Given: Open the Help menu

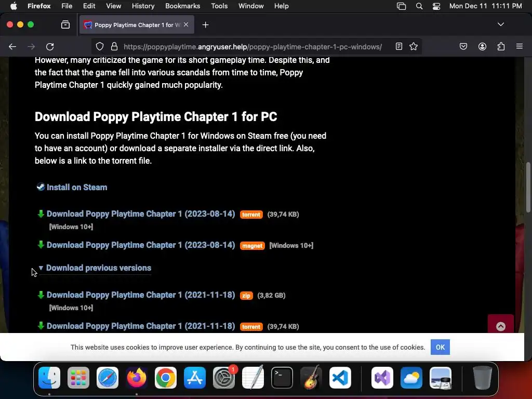Looking at the screenshot, I should tap(281, 6).
